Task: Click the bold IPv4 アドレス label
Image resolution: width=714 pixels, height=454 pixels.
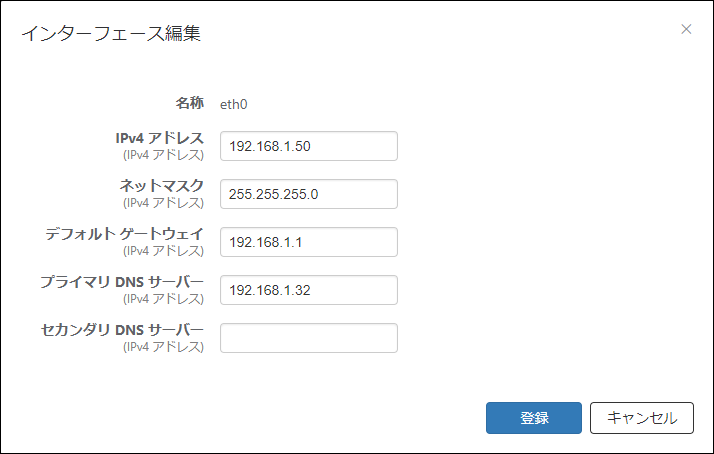Action: pyautogui.click(x=159, y=138)
